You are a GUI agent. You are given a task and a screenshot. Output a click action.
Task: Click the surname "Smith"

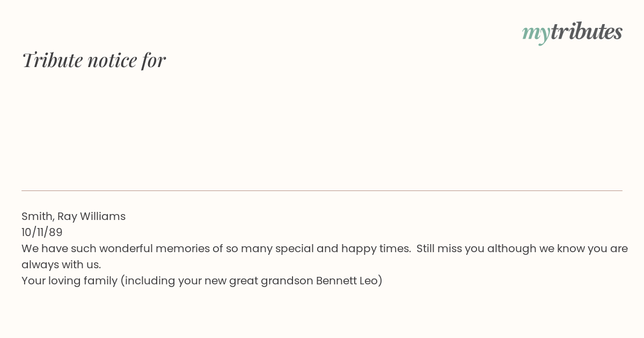click(x=37, y=216)
